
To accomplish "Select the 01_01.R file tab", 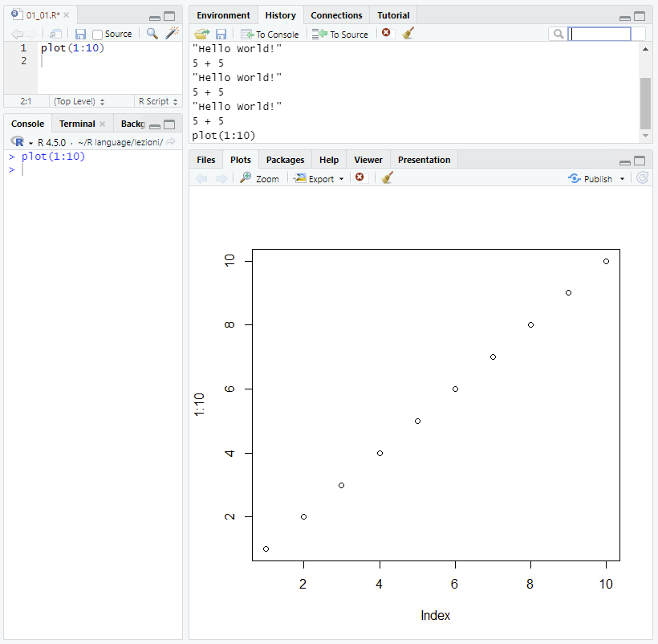I will coord(43,15).
